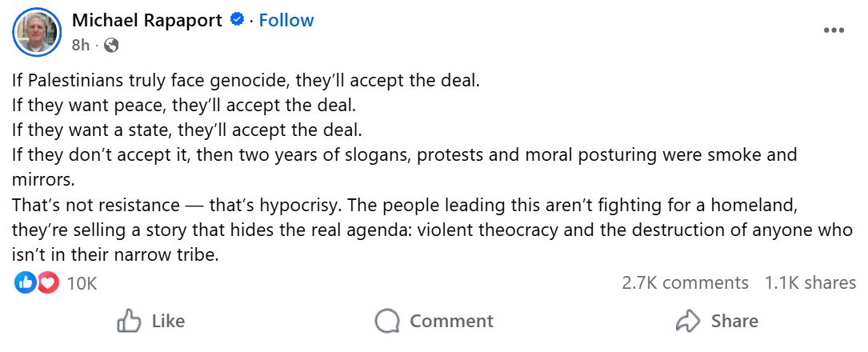Select the Comment label text
The width and height of the screenshot is (868, 352).
451,322
